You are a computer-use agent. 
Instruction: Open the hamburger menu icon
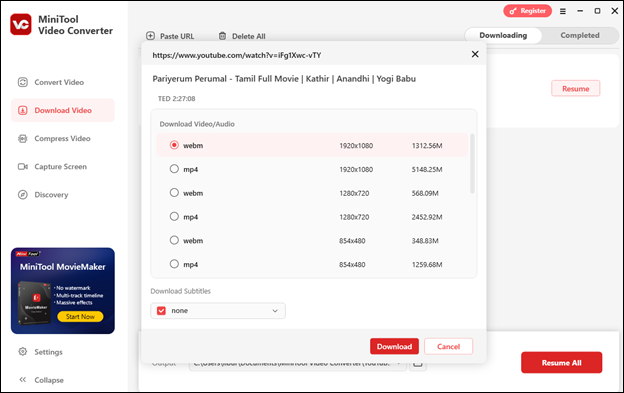point(563,11)
